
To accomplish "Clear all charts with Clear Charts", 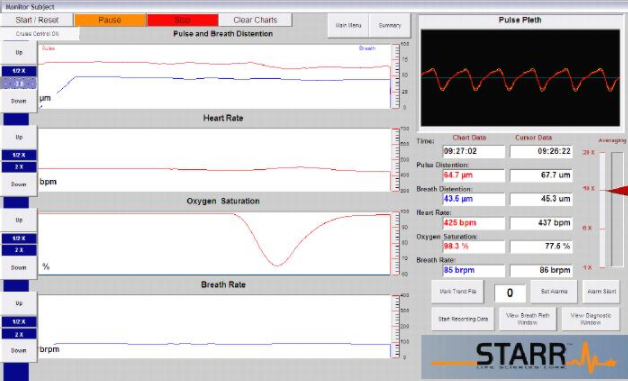I will tap(255, 20).
